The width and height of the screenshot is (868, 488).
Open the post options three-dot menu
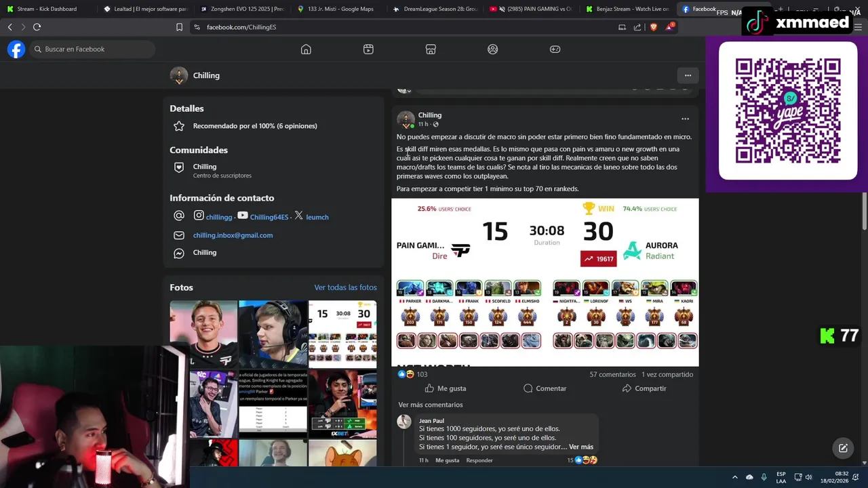[685, 119]
